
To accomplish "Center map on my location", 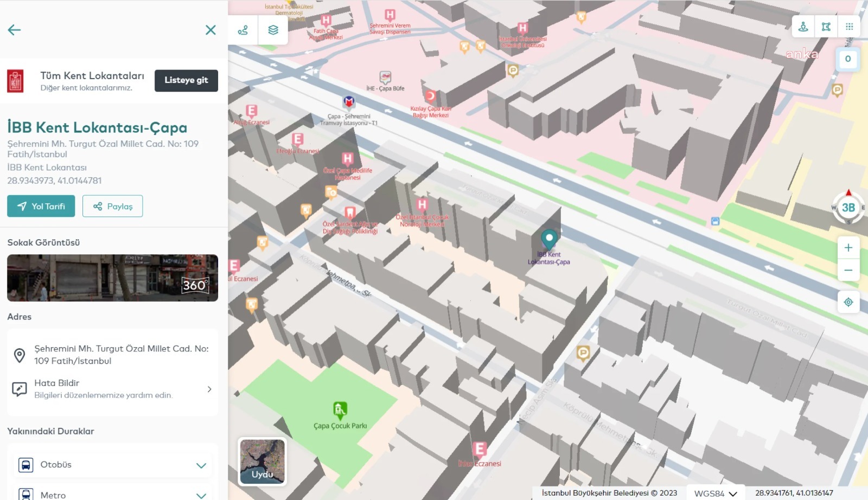I will coord(848,302).
